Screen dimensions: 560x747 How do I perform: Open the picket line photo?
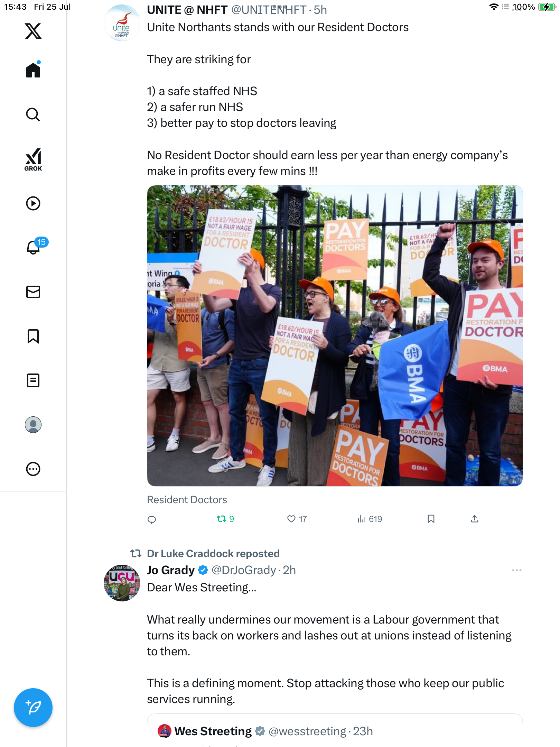pyautogui.click(x=335, y=336)
